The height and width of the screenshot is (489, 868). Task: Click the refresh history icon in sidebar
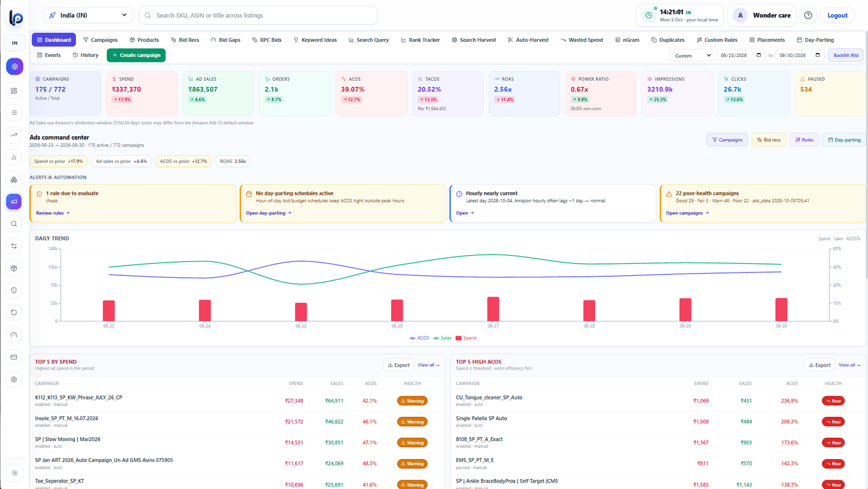pos(14,313)
